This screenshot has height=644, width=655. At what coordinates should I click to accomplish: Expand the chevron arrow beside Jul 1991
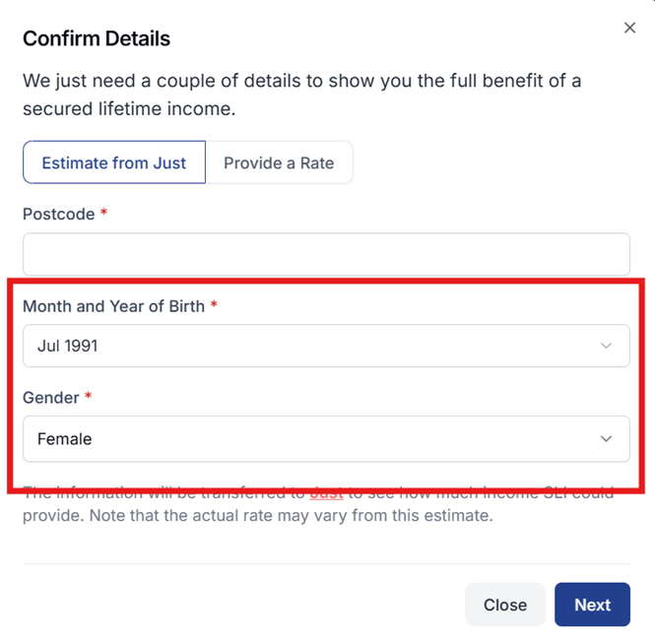[607, 346]
